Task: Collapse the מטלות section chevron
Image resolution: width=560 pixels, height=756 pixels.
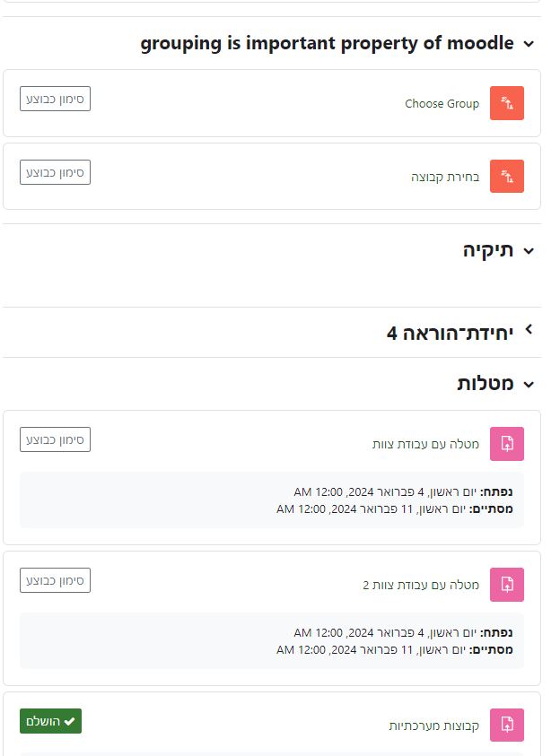Action: [529, 385]
